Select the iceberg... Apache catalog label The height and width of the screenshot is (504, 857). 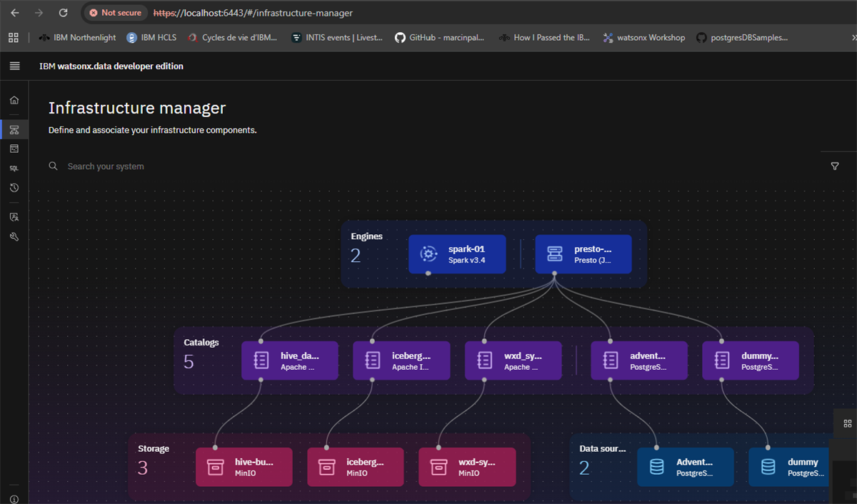click(411, 361)
